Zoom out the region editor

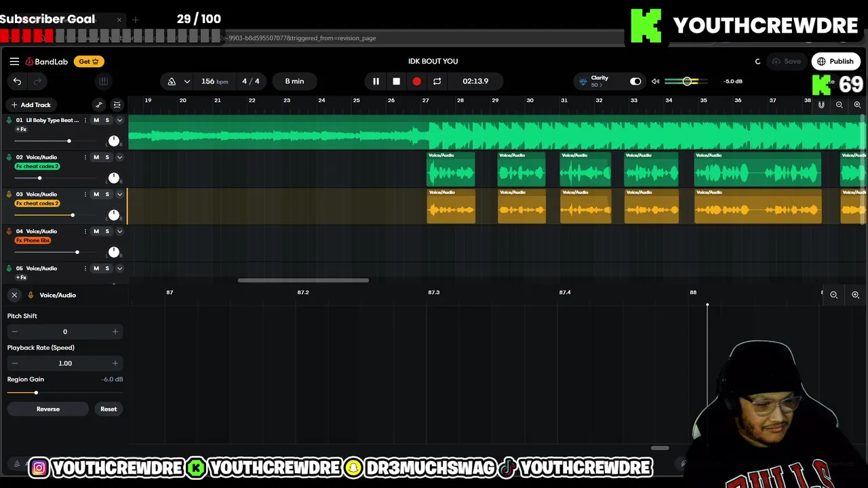coord(834,295)
